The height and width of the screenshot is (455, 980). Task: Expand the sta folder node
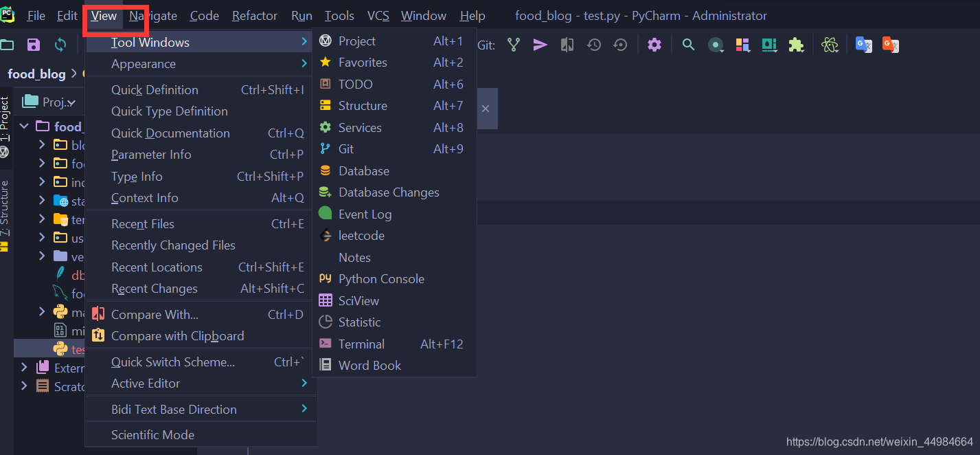42,201
